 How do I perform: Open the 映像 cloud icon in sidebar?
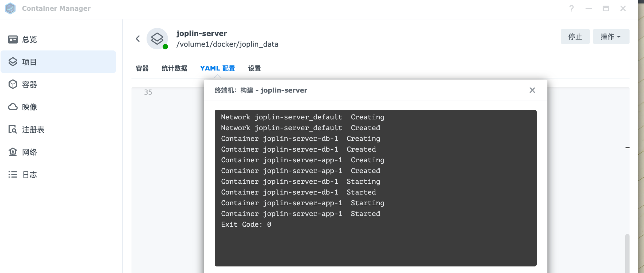pyautogui.click(x=13, y=107)
